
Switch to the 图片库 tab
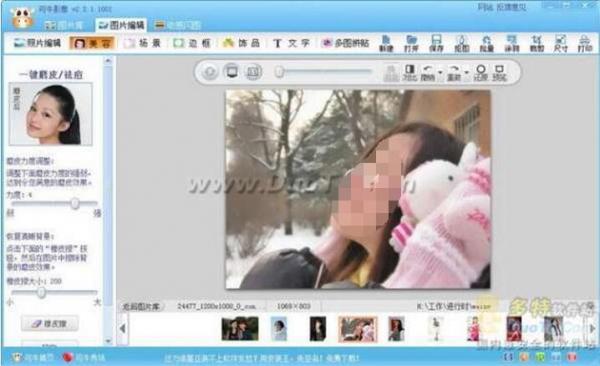point(64,25)
